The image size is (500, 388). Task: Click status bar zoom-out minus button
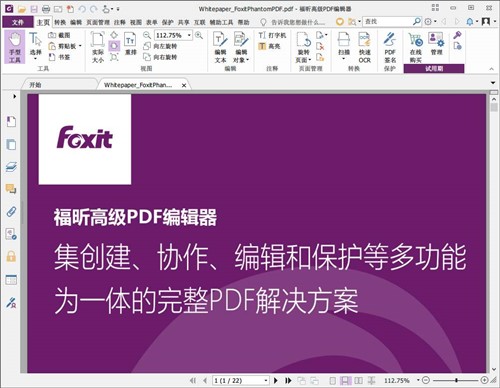coord(426,380)
